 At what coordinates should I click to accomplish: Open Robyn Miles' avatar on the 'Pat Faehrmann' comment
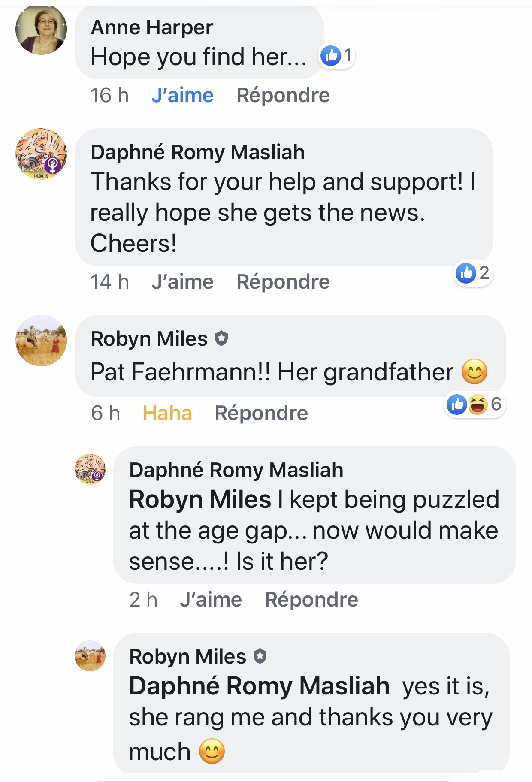pos(41,341)
